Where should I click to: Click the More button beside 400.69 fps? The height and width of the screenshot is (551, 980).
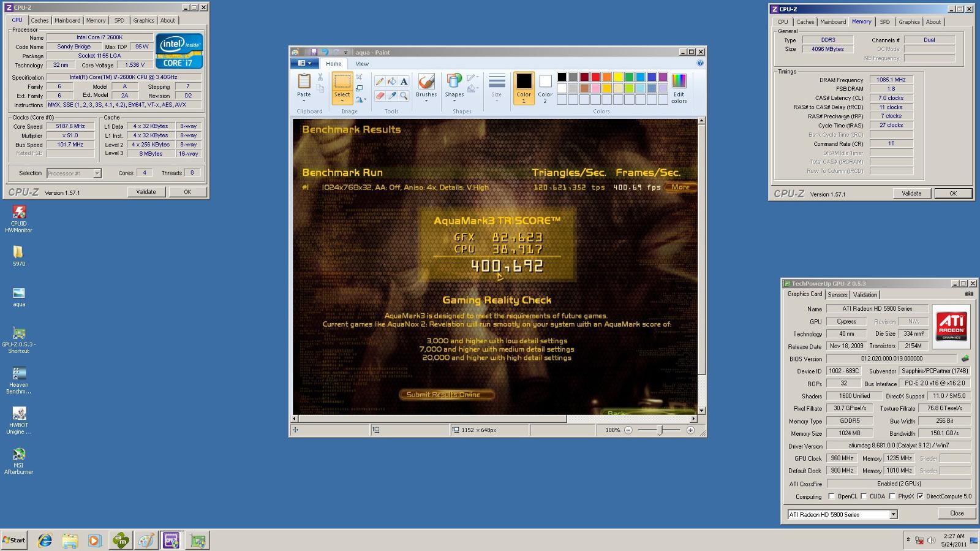point(680,187)
